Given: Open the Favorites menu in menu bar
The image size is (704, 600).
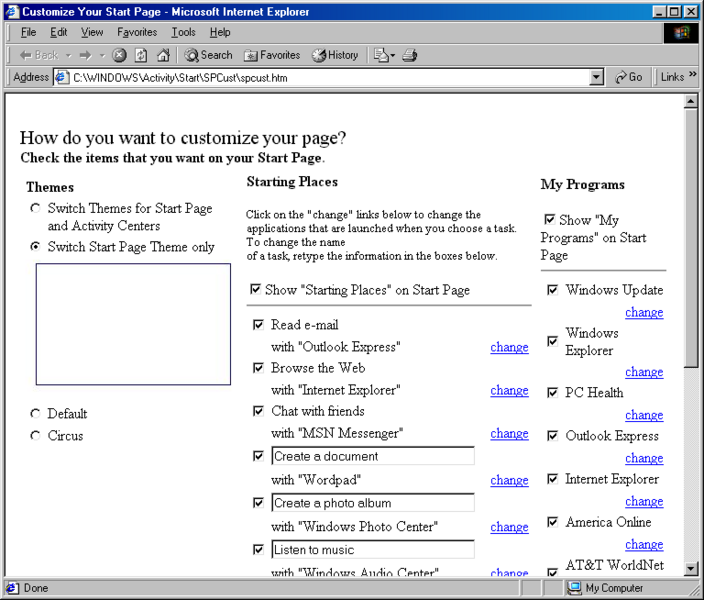Looking at the screenshot, I should click(x=137, y=32).
